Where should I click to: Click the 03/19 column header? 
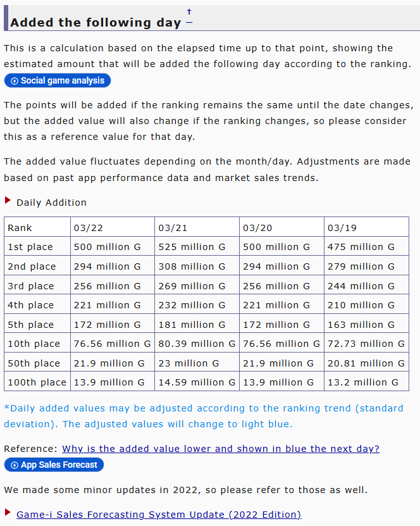click(367, 227)
